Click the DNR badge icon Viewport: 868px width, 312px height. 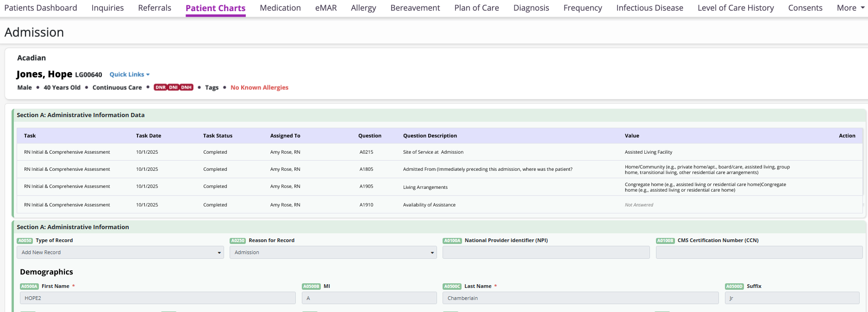point(160,87)
